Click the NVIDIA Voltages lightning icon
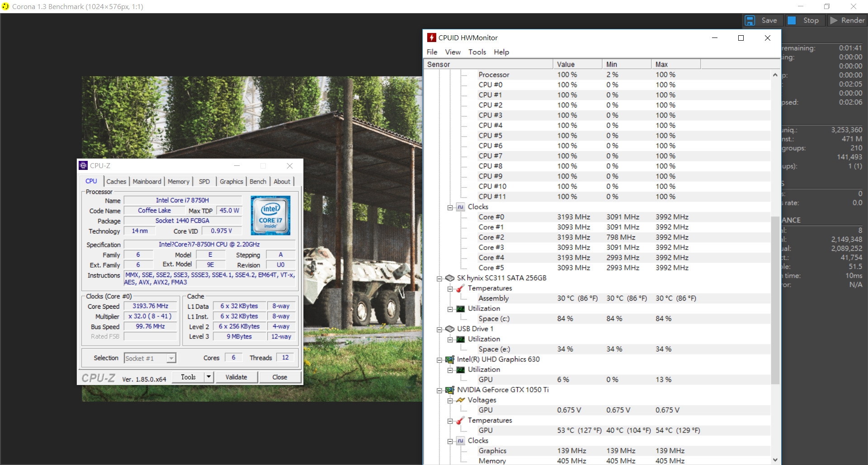This screenshot has height=465, width=868. click(461, 400)
